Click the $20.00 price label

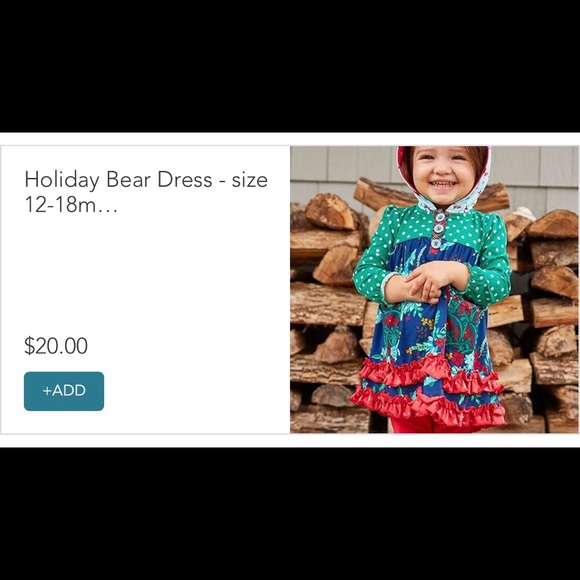(56, 346)
